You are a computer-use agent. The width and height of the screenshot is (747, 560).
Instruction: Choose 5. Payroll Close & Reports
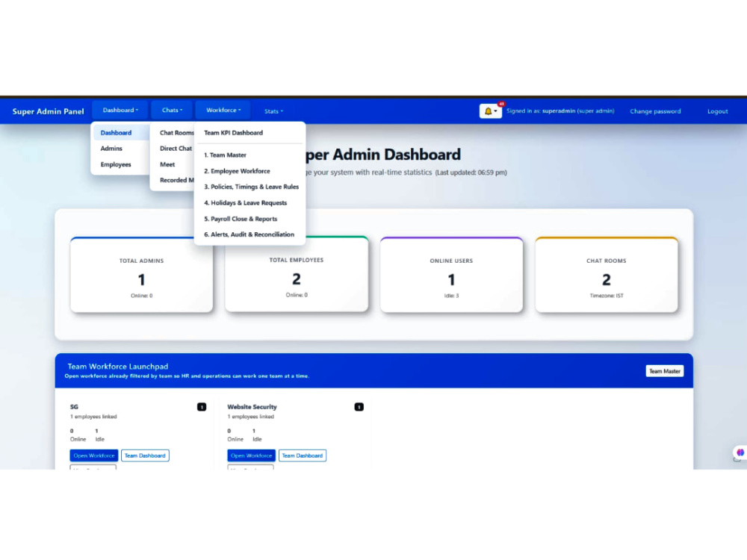tap(249, 219)
